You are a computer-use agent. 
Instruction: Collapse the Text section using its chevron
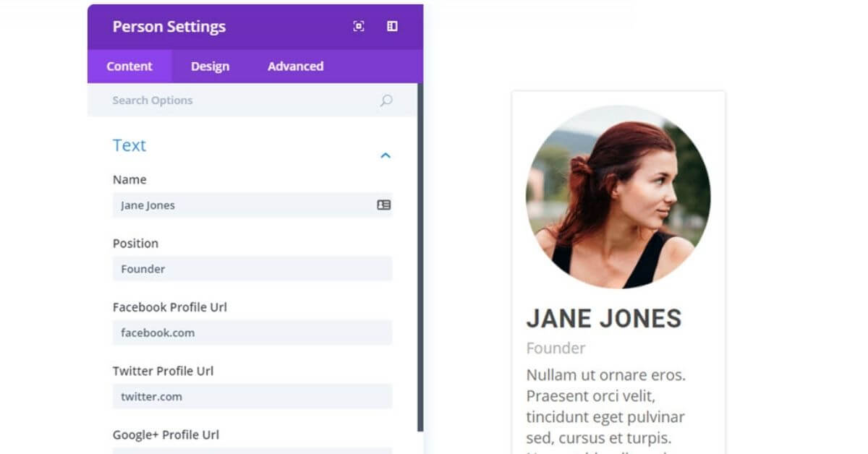click(x=386, y=155)
